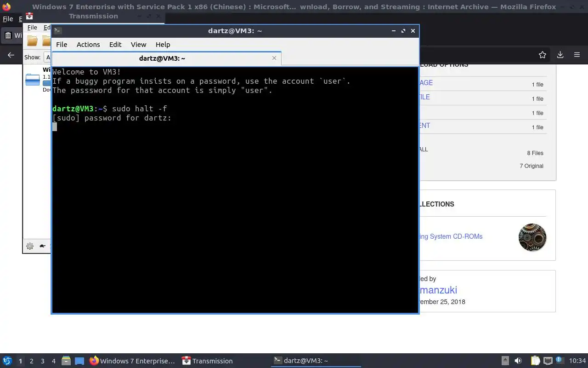Click the notification info tray icon

[560, 360]
